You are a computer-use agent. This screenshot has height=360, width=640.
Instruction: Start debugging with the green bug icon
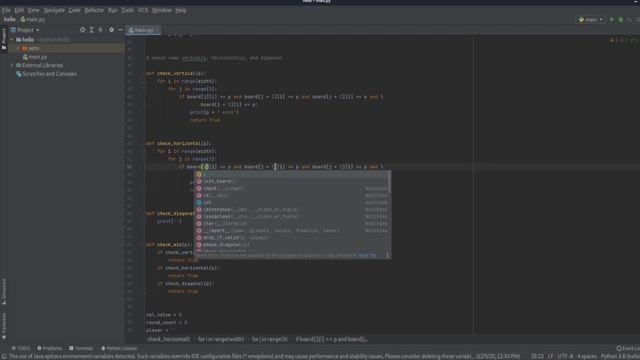[x=620, y=20]
